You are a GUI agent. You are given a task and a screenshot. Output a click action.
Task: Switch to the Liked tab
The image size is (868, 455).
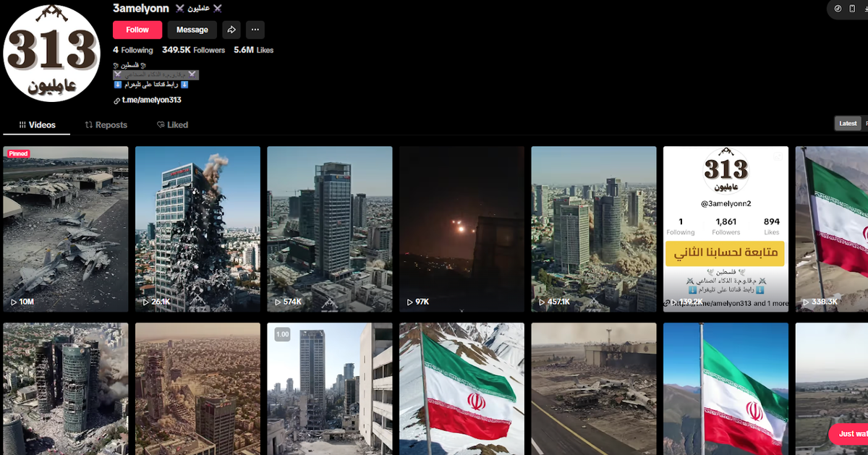(172, 124)
